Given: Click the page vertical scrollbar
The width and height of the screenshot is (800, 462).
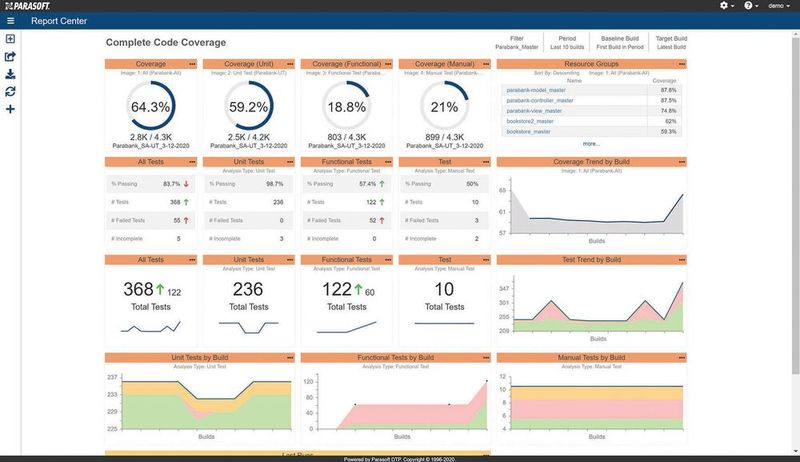Looking at the screenshot, I should [x=795, y=204].
